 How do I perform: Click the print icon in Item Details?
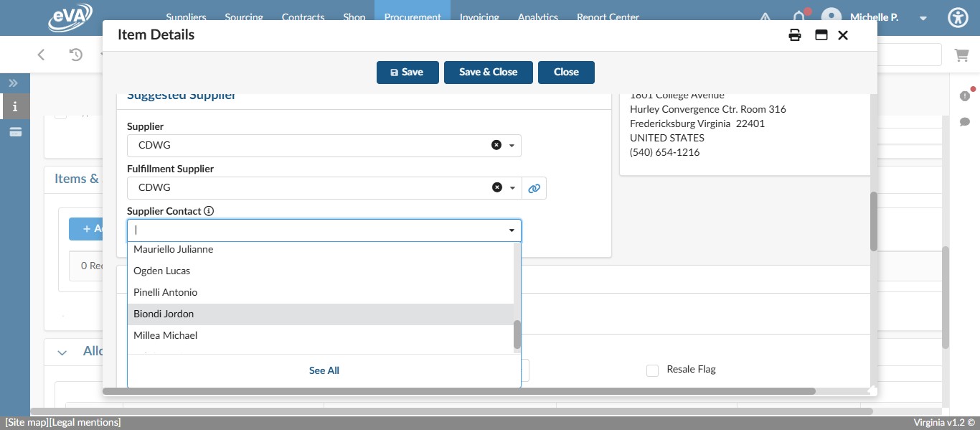point(794,35)
